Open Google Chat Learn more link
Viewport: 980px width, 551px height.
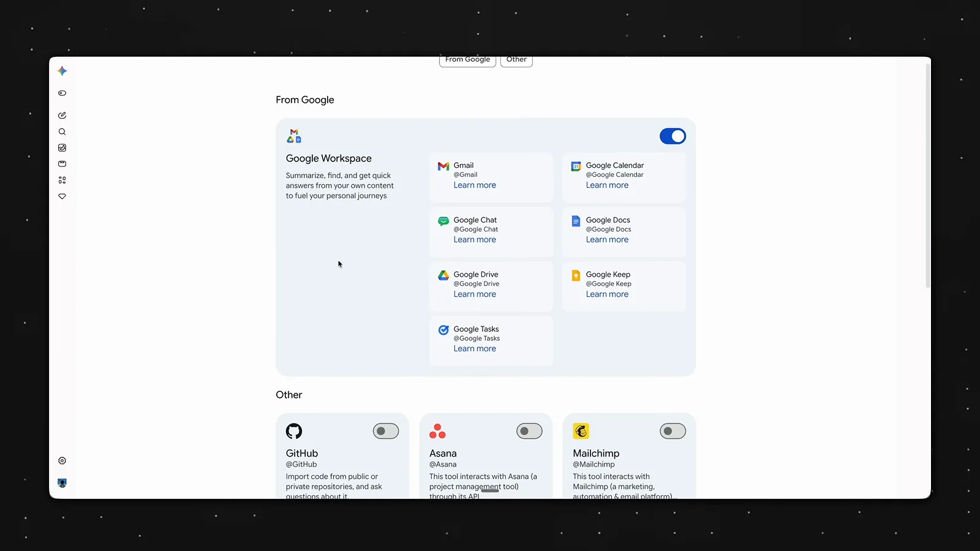click(475, 239)
